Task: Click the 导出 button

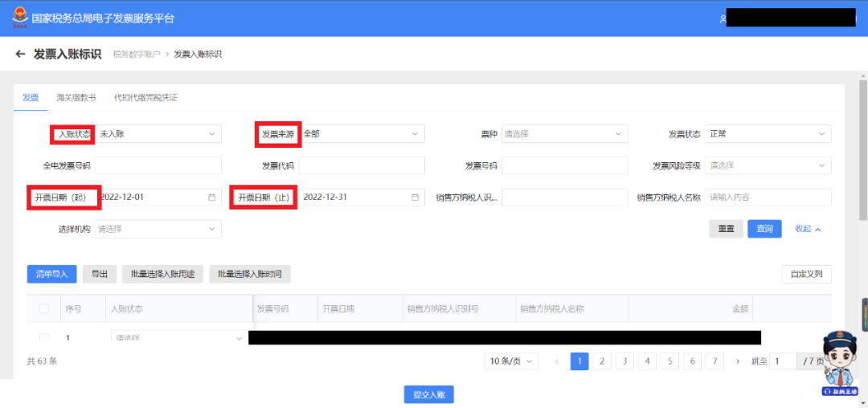Action: click(100, 274)
